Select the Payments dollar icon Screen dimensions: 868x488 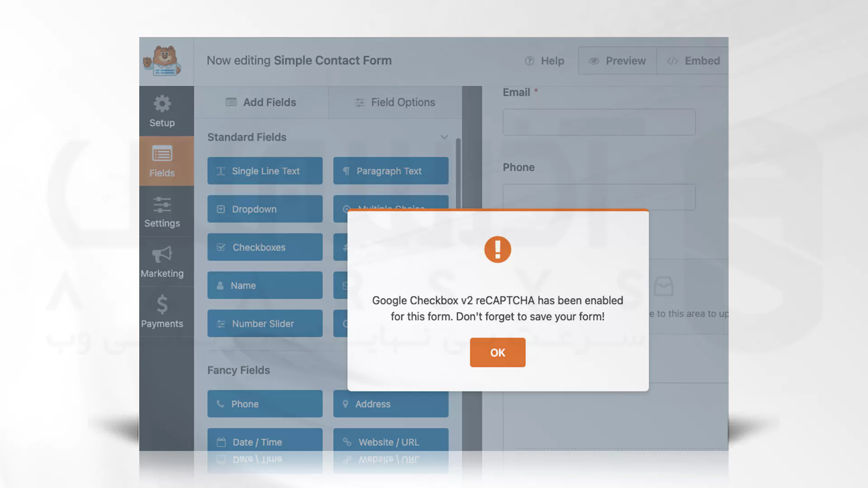tap(162, 305)
